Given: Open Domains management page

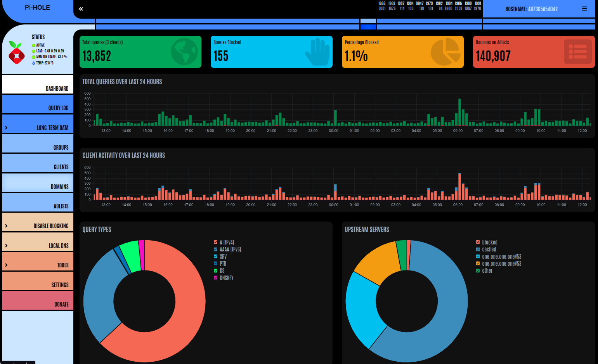Looking at the screenshot, I should click(38, 183).
